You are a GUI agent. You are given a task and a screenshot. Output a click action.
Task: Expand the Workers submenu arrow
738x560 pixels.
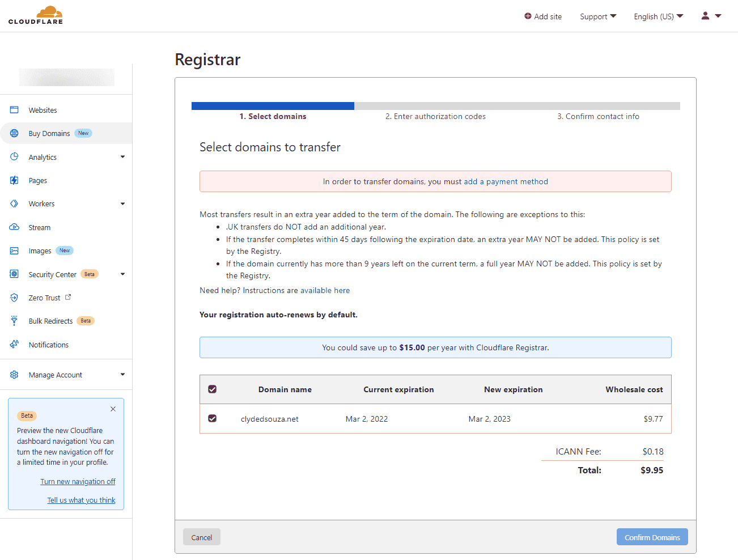122,203
